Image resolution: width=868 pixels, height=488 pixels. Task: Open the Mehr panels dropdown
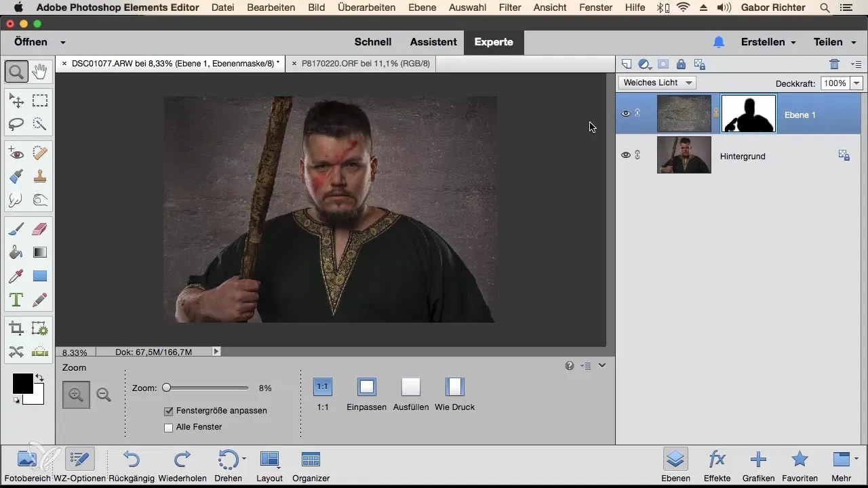point(845,466)
